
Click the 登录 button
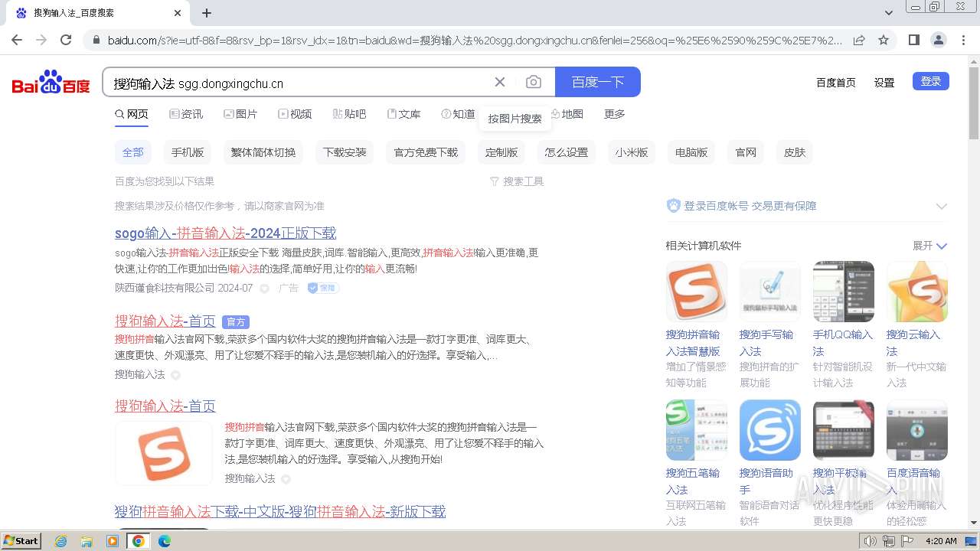click(931, 81)
